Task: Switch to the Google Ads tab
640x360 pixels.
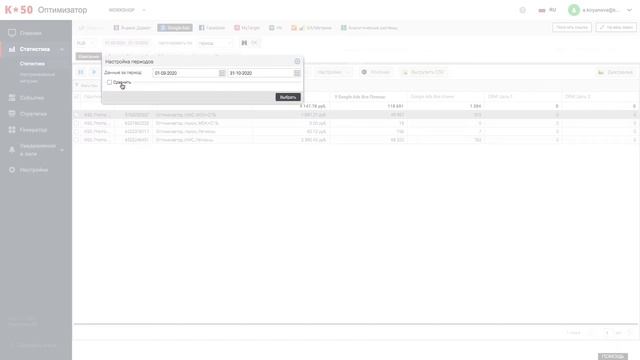Action: (175, 28)
